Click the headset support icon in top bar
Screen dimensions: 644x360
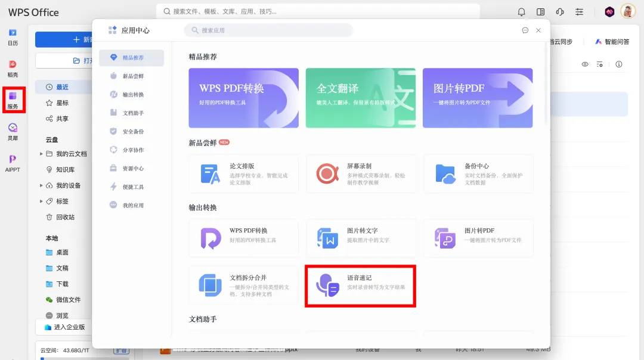(x=560, y=12)
